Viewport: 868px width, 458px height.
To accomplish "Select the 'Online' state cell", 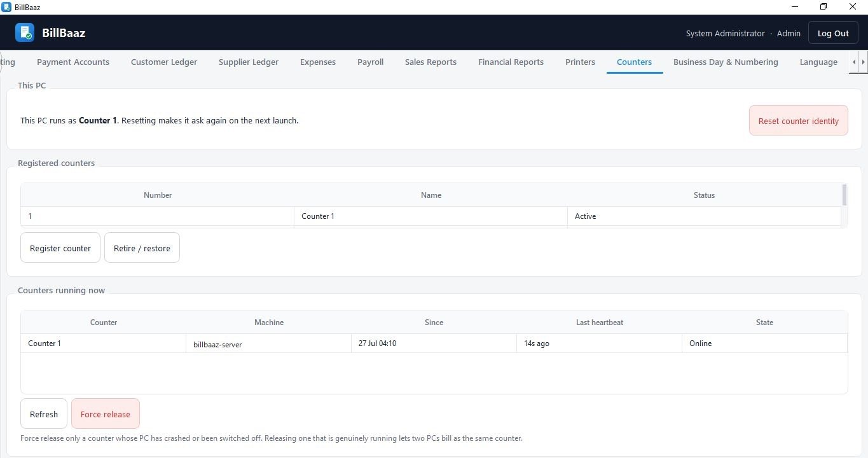I will [764, 343].
